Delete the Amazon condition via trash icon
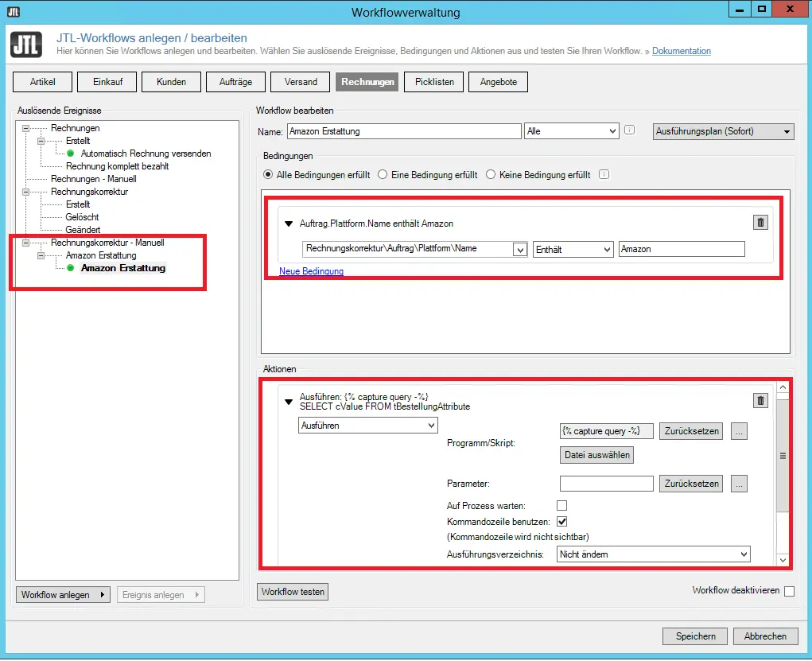 (760, 223)
